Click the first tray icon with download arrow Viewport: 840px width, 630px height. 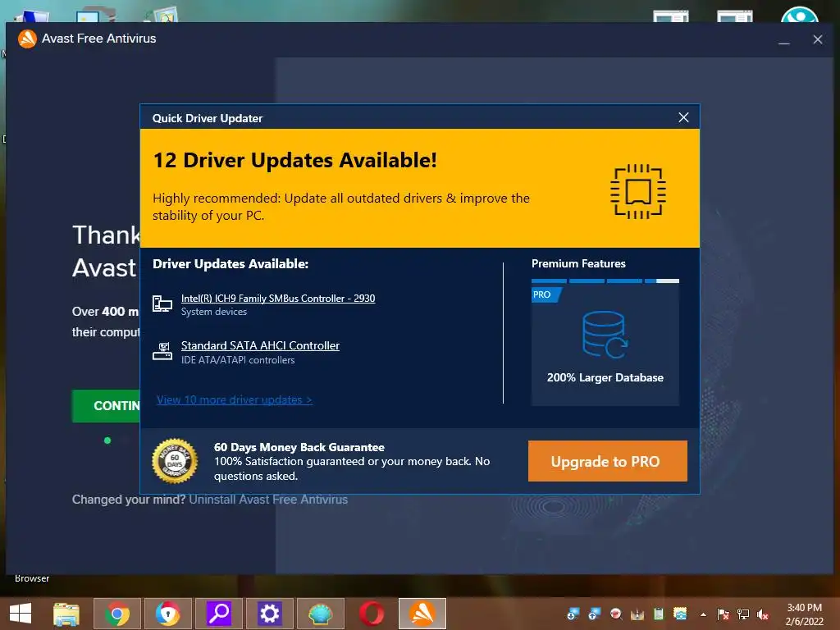click(573, 614)
